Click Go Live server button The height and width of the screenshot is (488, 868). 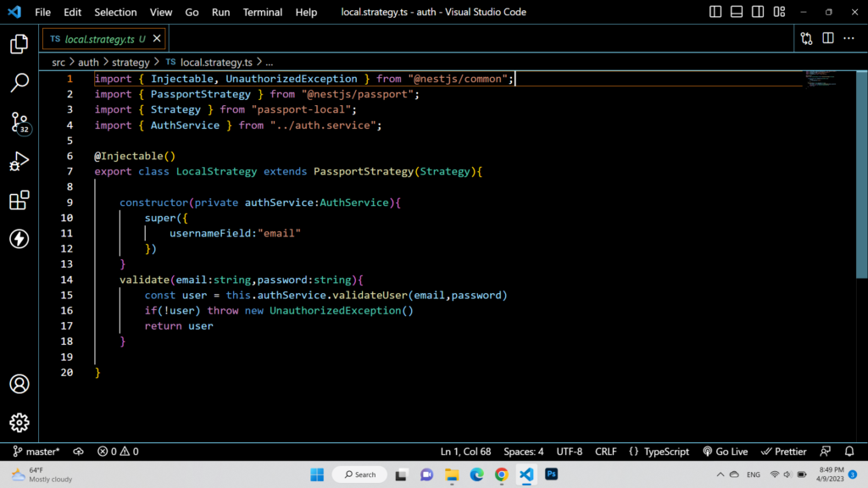coord(726,452)
